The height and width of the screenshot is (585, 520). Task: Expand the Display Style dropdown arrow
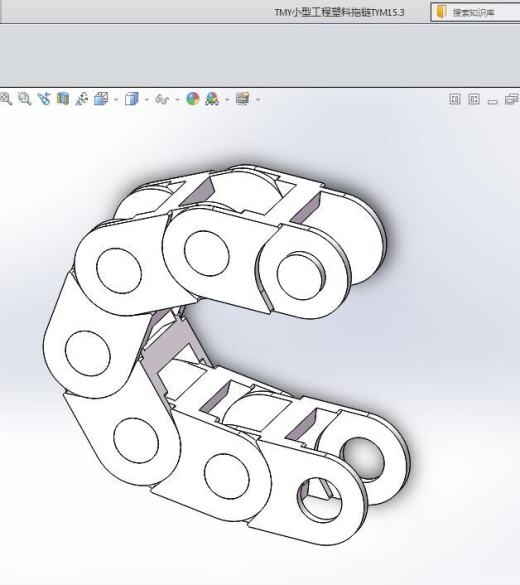coord(147,100)
